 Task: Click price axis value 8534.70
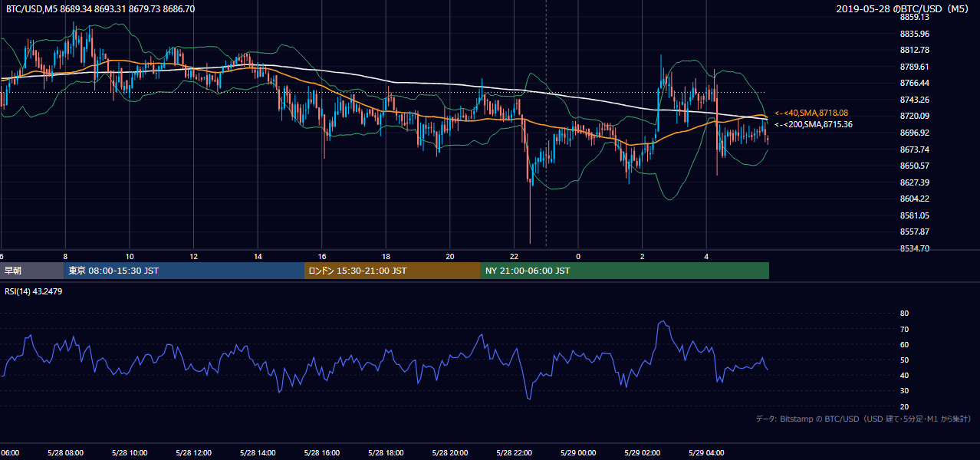point(914,248)
